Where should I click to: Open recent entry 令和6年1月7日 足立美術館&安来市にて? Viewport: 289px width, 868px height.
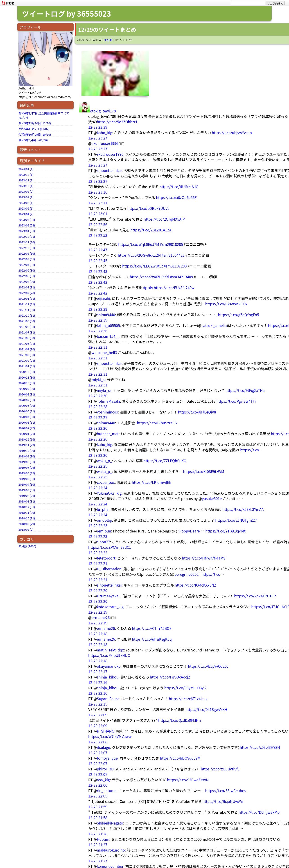click(44, 115)
